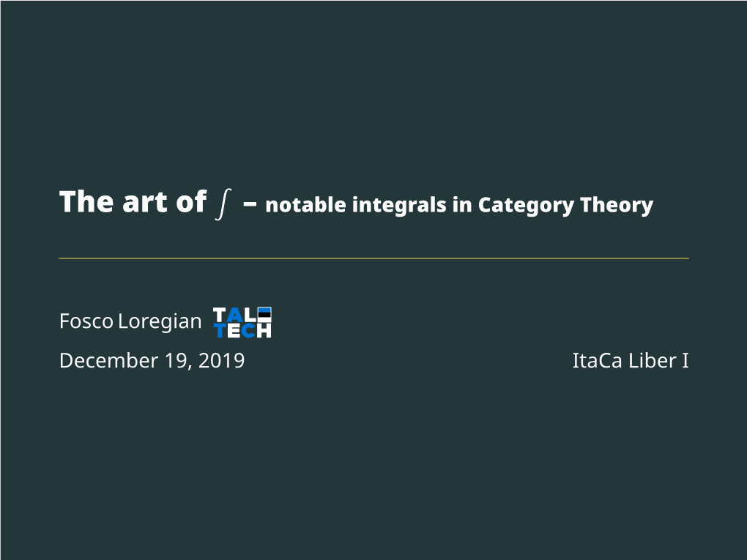
Task: Click the dash after the integral symbol
Action: tap(249, 204)
